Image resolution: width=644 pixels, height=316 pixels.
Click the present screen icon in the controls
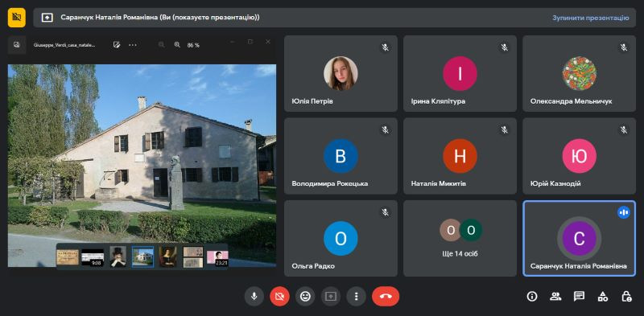pos(331,297)
